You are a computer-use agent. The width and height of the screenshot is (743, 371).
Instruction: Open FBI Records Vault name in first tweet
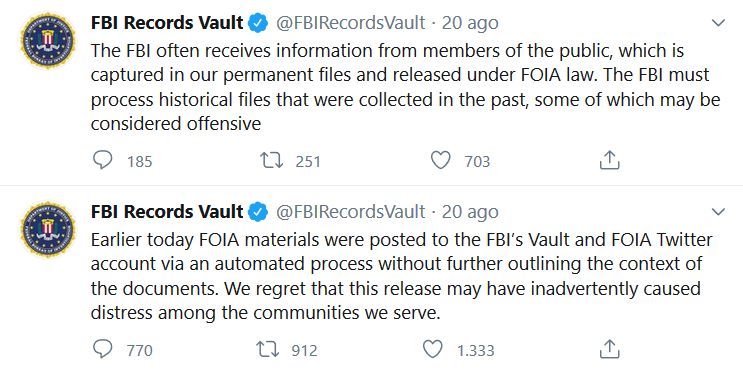pyautogui.click(x=167, y=23)
